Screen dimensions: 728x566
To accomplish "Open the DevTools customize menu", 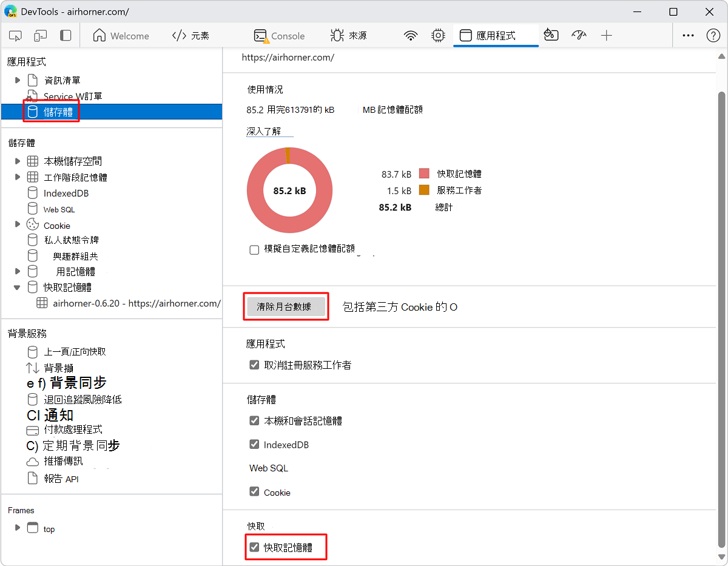I will pyautogui.click(x=688, y=36).
